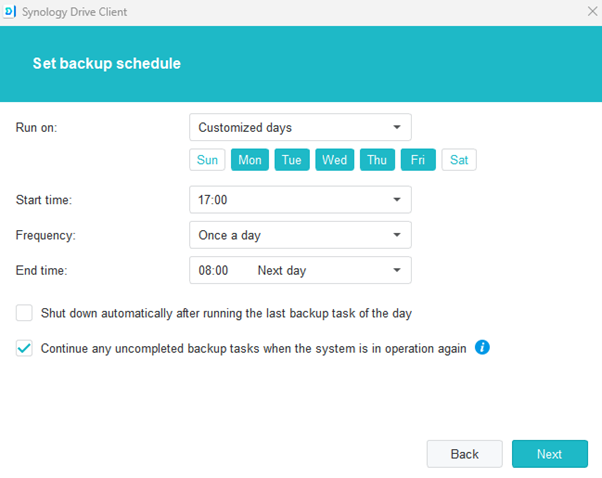602x478 pixels.
Task: Click the Back button
Action: [464, 454]
